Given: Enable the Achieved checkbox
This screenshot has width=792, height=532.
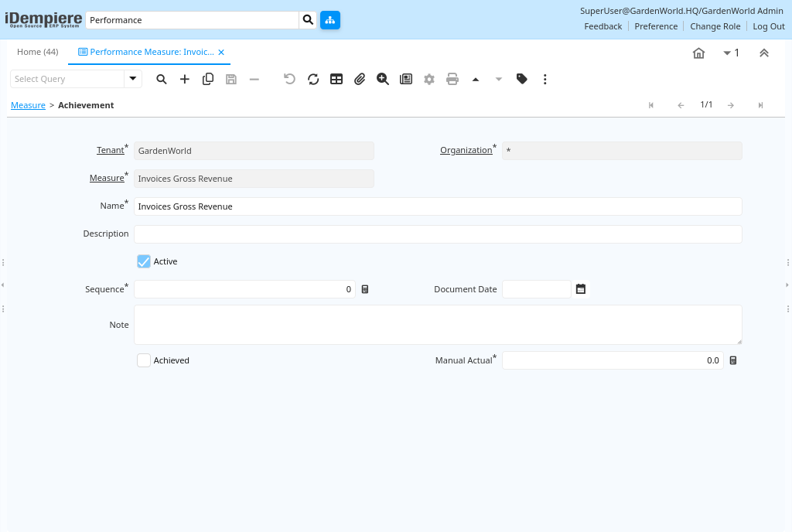Looking at the screenshot, I should pos(144,360).
